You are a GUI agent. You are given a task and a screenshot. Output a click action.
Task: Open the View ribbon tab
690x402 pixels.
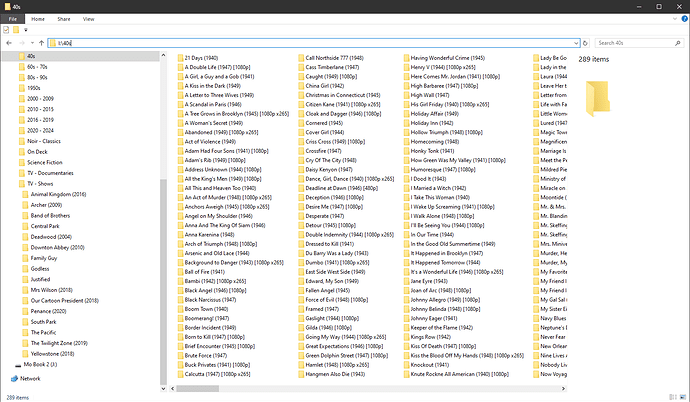(88, 19)
